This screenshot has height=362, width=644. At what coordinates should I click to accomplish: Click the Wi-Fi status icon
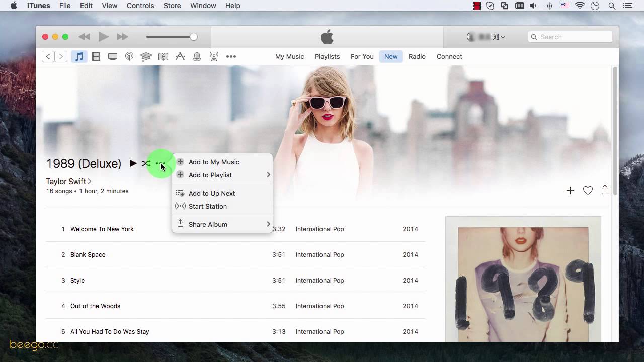[x=580, y=6]
